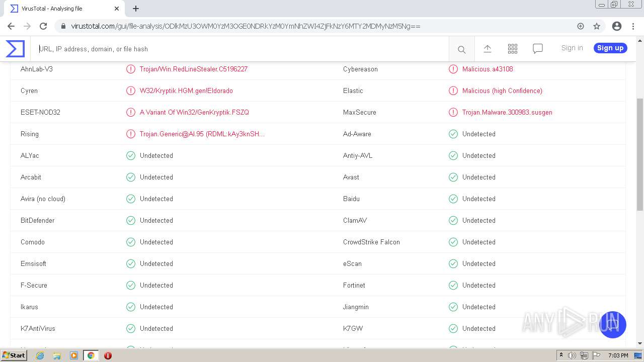Click the ESET-NOD32 engine name
The image size is (644, 362).
40,112
